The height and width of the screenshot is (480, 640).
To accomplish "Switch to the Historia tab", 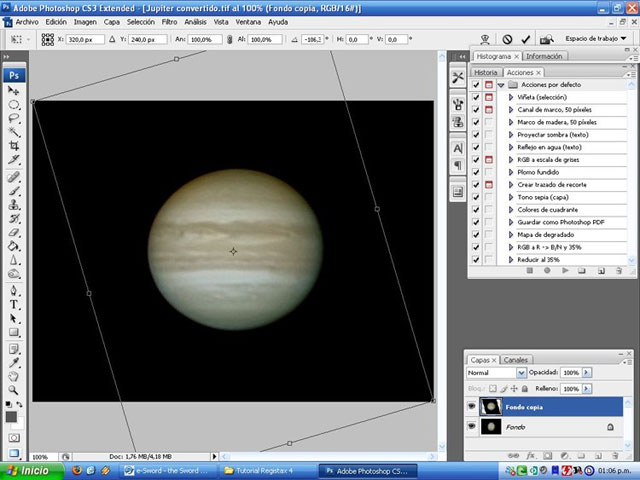I will pos(485,72).
